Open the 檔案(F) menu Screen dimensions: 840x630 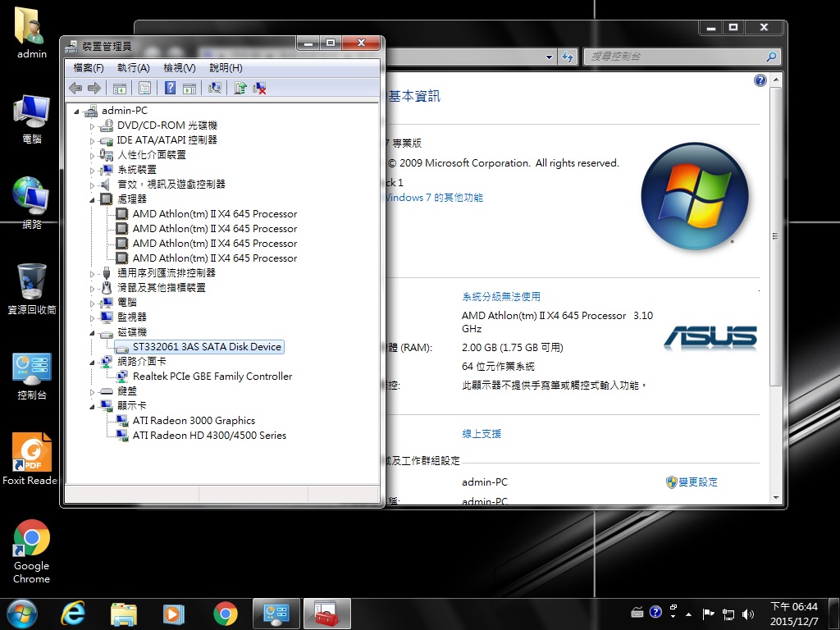[89, 68]
